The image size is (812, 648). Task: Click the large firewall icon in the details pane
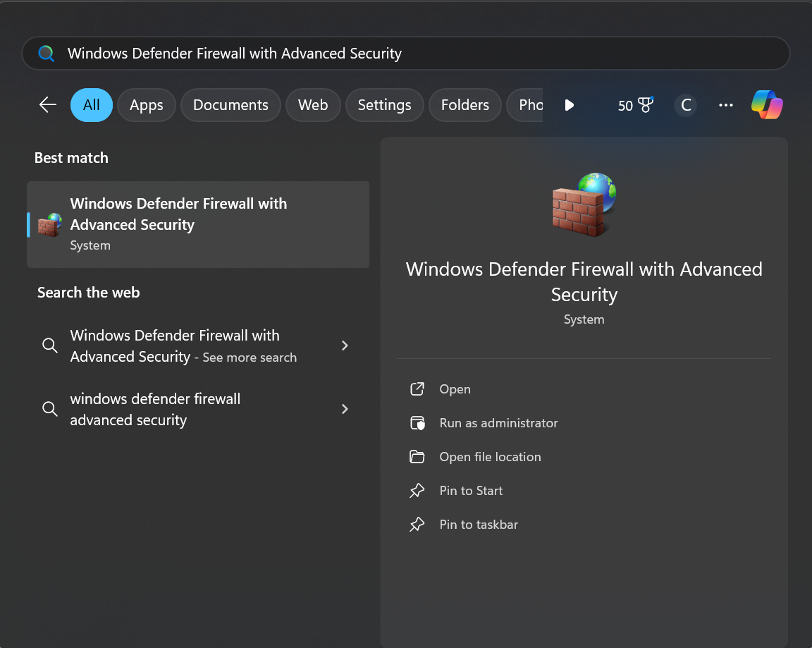584,204
